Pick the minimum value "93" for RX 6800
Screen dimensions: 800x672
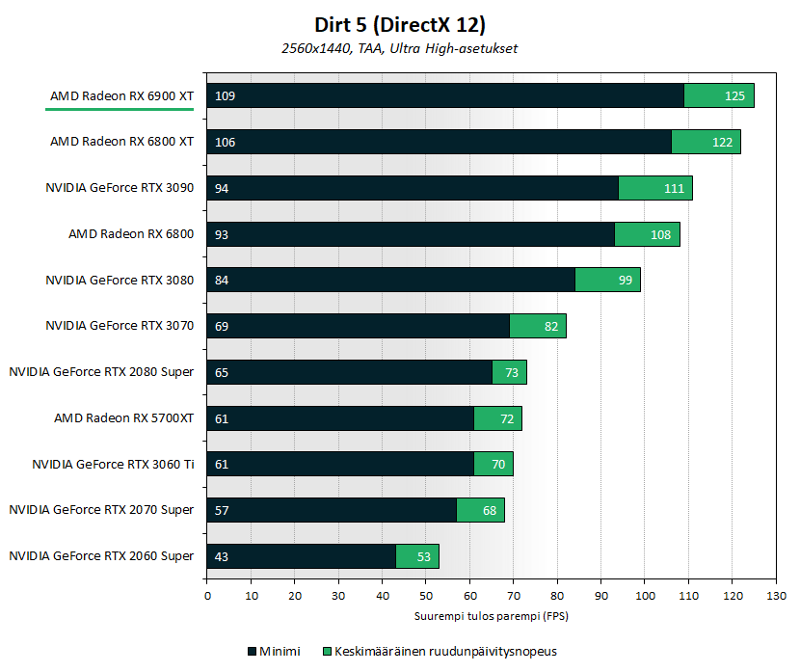pyautogui.click(x=222, y=234)
